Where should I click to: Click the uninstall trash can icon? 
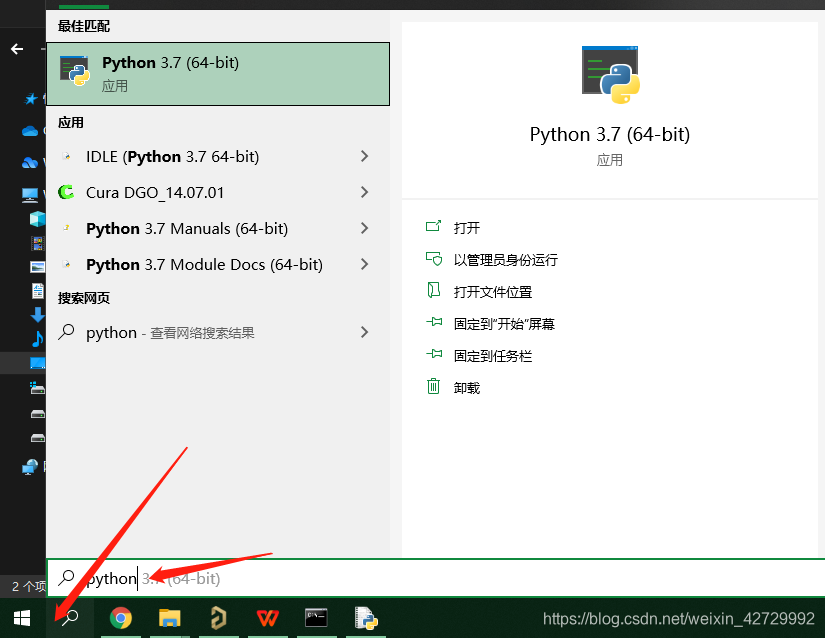tap(433, 386)
